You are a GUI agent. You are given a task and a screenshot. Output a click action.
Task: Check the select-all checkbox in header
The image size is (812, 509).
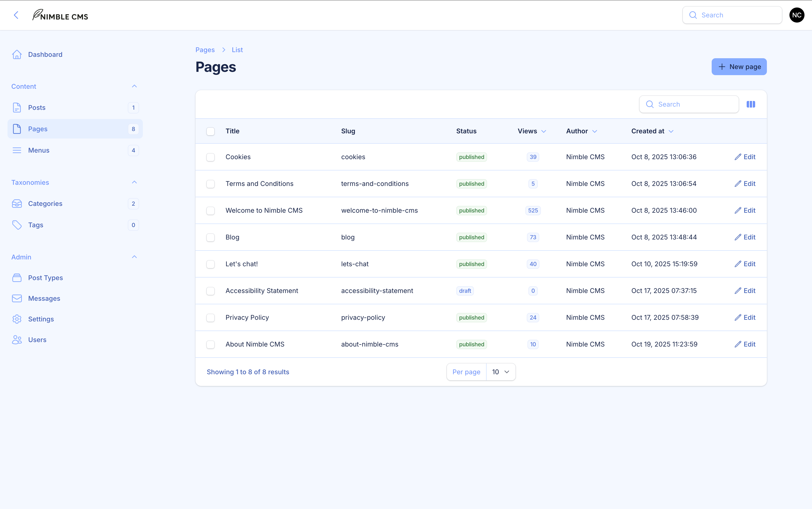211,131
